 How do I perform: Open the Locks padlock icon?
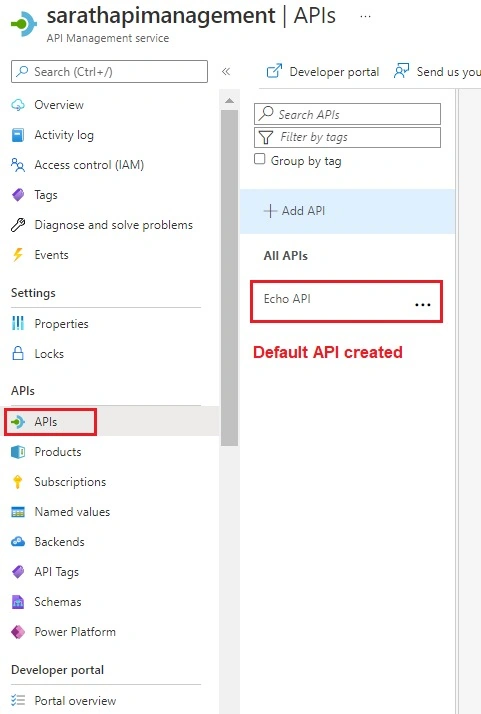point(18,354)
